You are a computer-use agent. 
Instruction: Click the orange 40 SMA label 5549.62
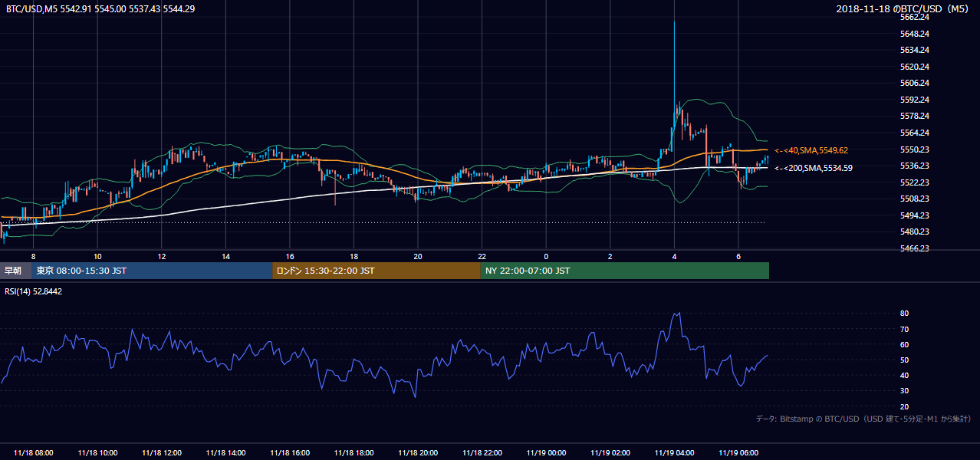coord(811,150)
